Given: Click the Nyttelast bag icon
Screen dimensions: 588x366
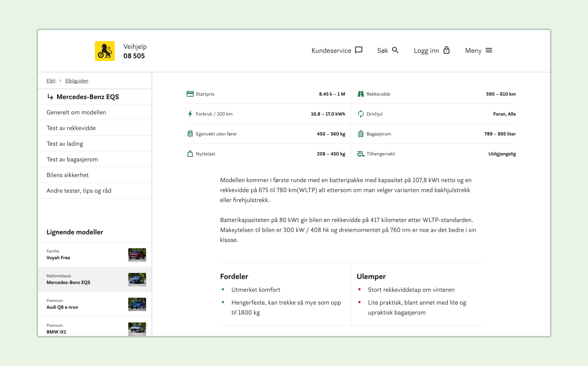Looking at the screenshot, I should tap(190, 154).
